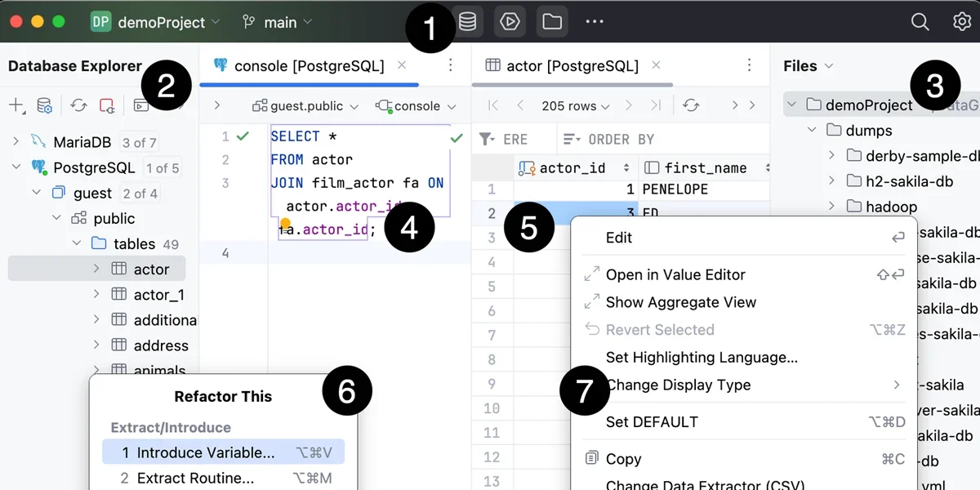Collapse the dumps folder in Files
Image resolution: width=980 pixels, height=490 pixels.
pos(812,130)
